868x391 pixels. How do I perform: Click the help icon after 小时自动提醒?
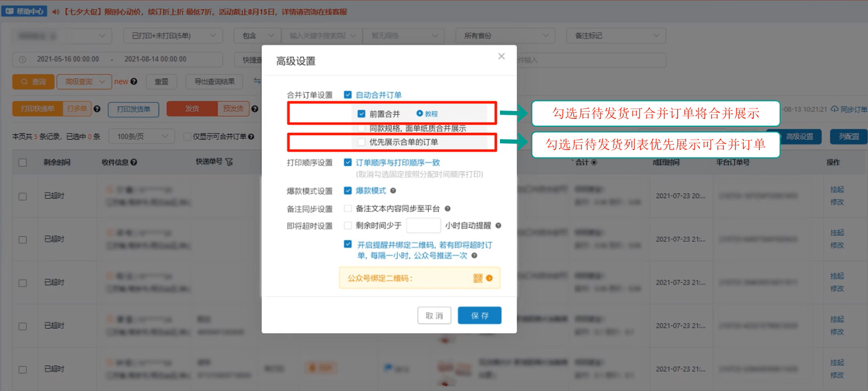pos(498,225)
